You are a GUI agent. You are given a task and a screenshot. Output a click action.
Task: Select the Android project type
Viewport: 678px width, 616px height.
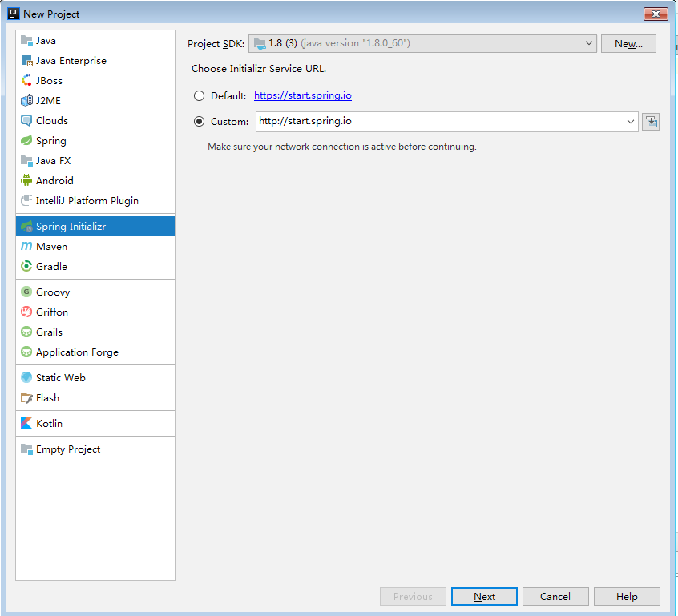click(x=95, y=181)
